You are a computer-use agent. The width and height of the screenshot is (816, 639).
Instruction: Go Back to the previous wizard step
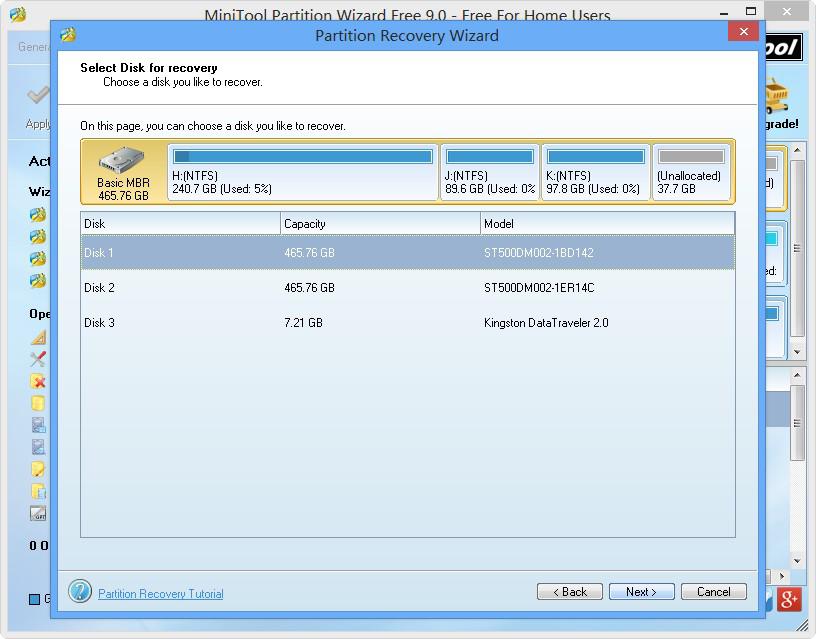[x=570, y=592]
